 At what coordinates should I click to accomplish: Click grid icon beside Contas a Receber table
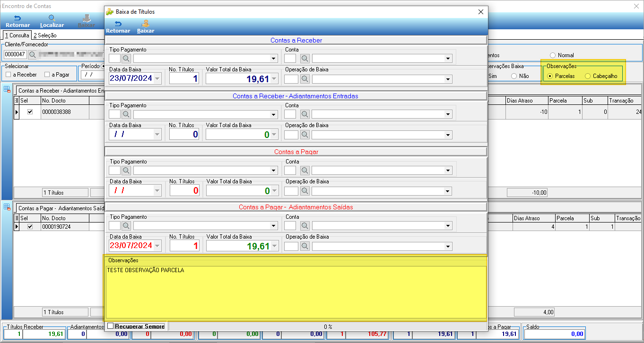pos(7,89)
